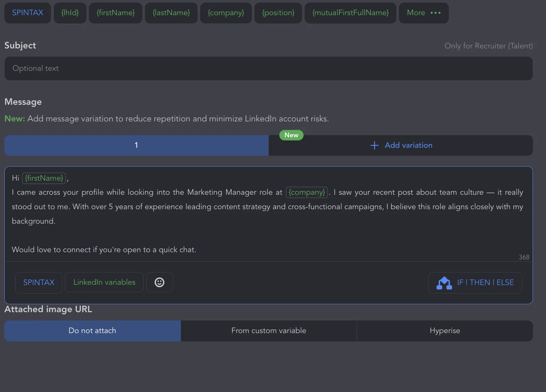
Task: Focus the Subject optional text field
Action: coord(268,68)
